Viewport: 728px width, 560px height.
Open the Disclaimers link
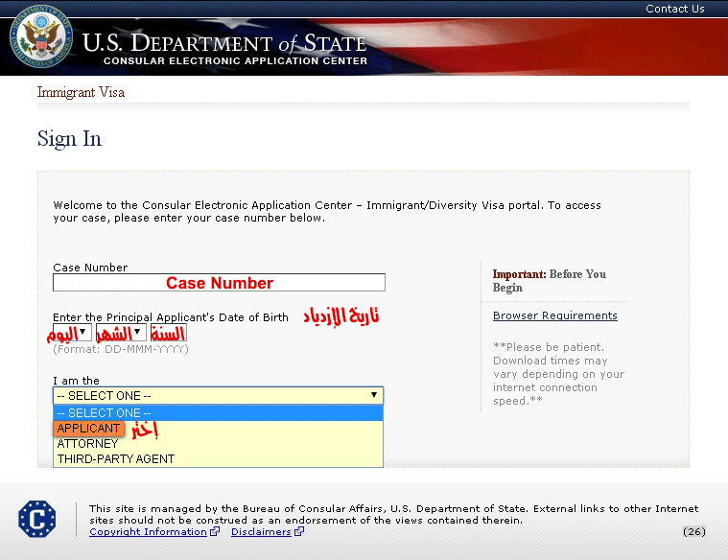tap(261, 531)
